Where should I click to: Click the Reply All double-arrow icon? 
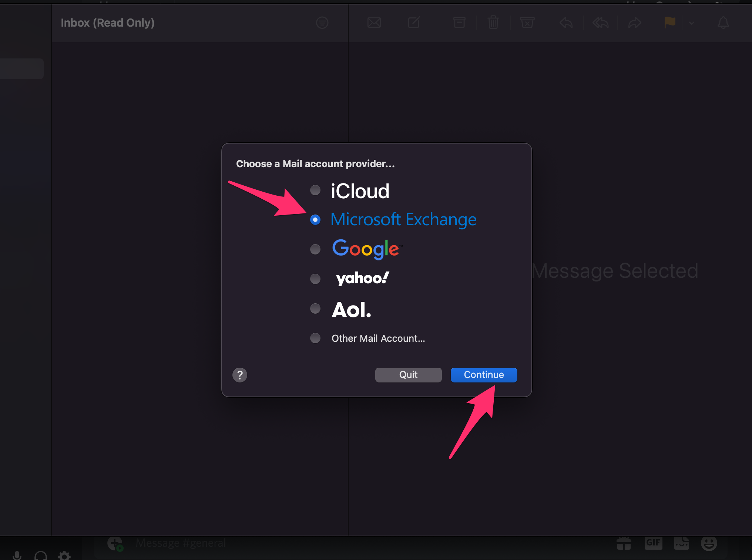(x=600, y=23)
